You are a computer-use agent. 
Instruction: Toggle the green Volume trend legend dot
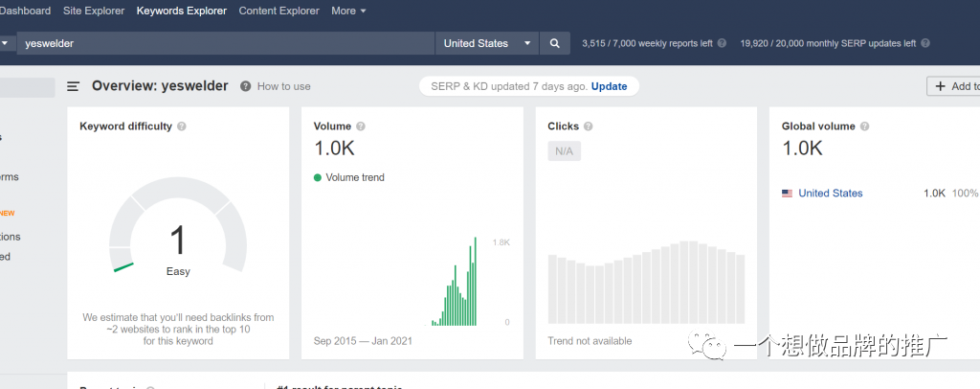pos(318,177)
